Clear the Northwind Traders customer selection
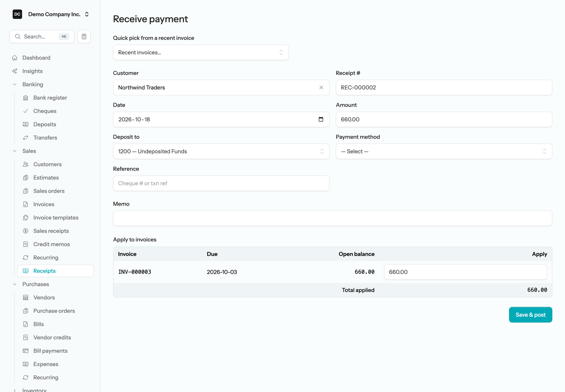Screen dimensions: 565x392 [x=321, y=87]
